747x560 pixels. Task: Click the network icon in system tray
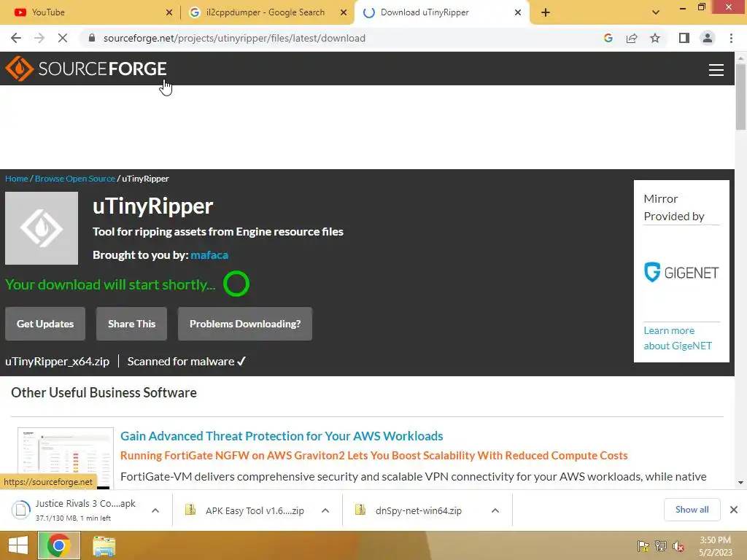(x=661, y=546)
